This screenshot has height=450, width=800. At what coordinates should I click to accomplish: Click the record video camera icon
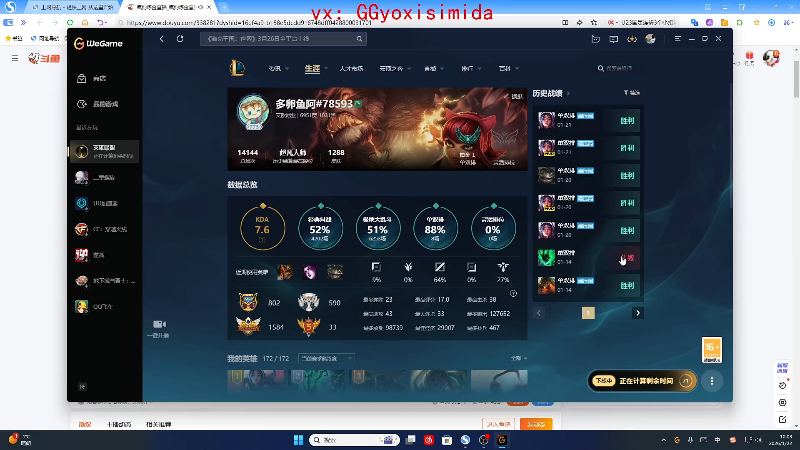point(159,324)
